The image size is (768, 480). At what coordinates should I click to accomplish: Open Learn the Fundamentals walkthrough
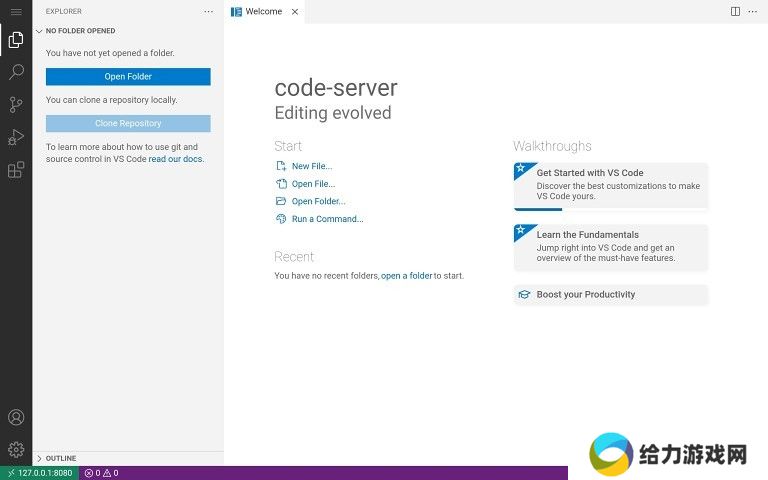(x=611, y=247)
